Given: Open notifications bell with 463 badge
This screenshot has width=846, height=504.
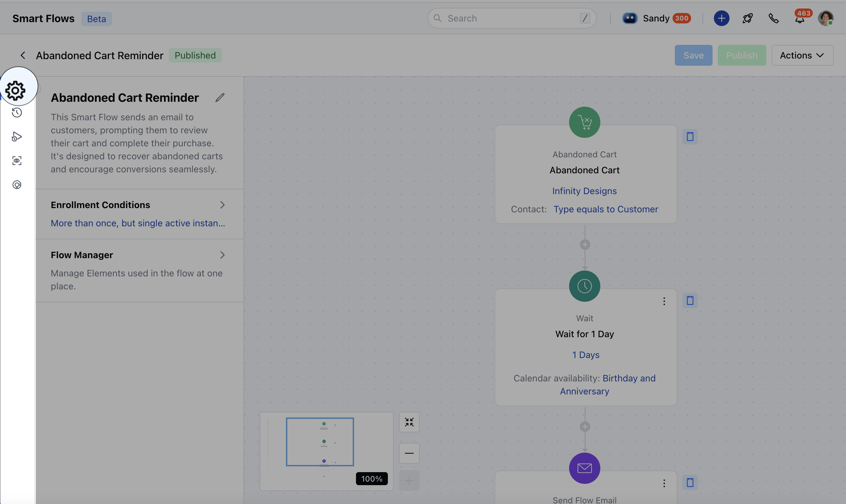Looking at the screenshot, I should (x=799, y=19).
